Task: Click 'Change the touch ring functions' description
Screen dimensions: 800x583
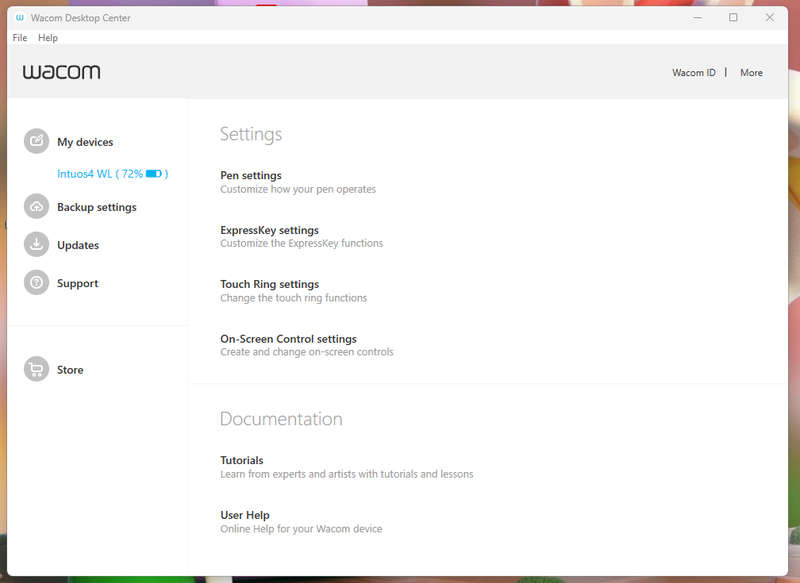Action: point(293,298)
